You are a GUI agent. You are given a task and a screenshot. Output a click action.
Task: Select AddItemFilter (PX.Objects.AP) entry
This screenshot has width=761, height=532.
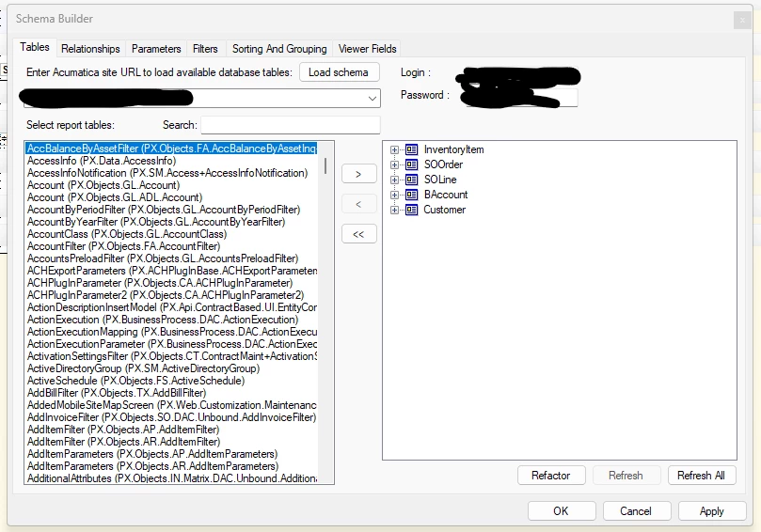point(172,430)
